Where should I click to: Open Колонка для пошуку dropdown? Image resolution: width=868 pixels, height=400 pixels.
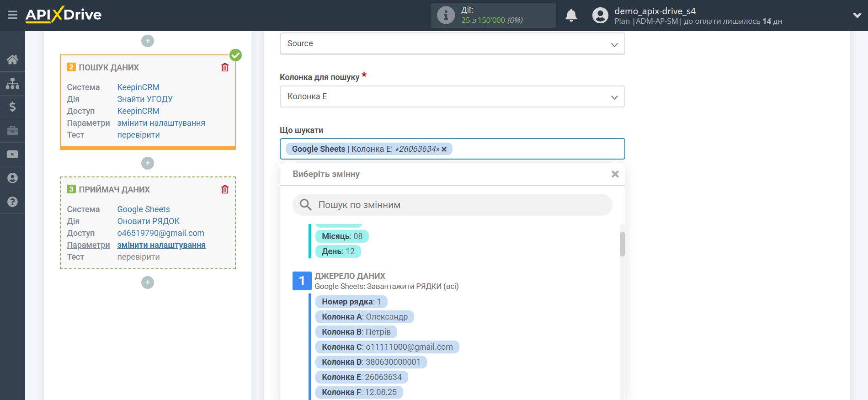point(452,96)
